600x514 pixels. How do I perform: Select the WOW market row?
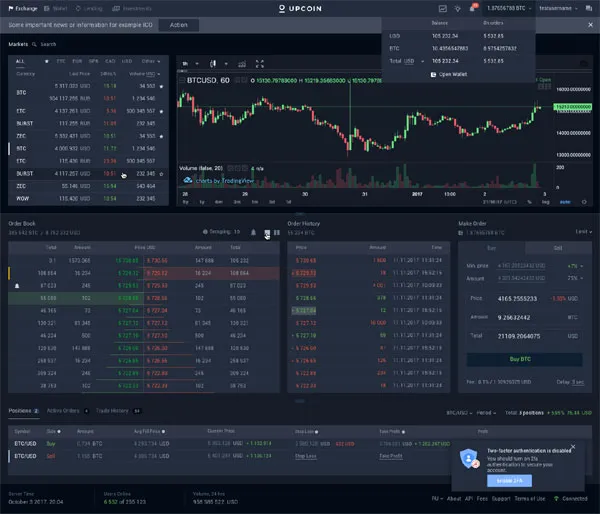point(88,199)
